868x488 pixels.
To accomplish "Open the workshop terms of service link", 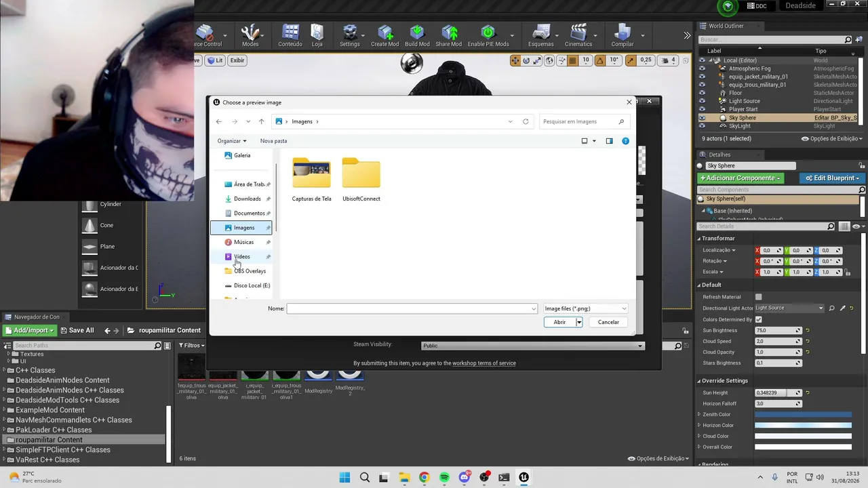I will [484, 363].
